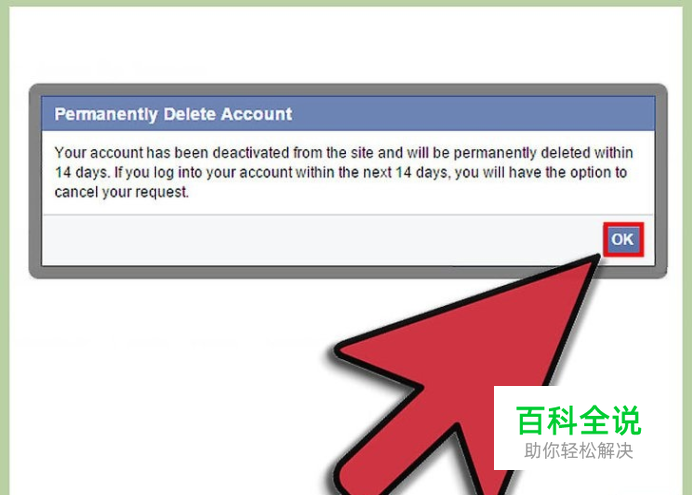692x495 pixels.
Task: Click the 助你轻松解决 gray tagline text
Action: point(578,451)
